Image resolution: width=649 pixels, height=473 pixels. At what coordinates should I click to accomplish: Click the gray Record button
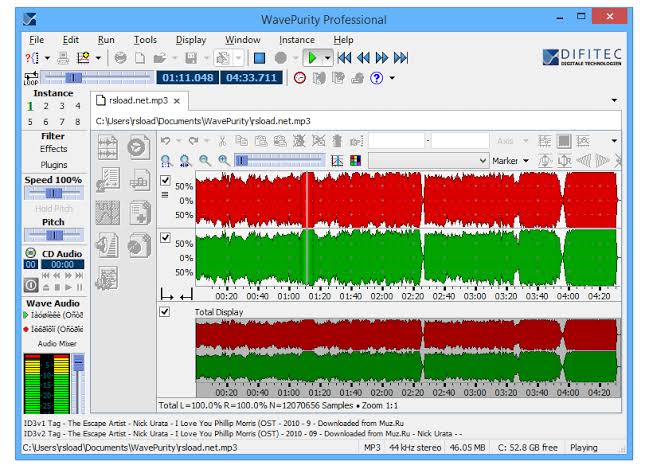tap(281, 58)
